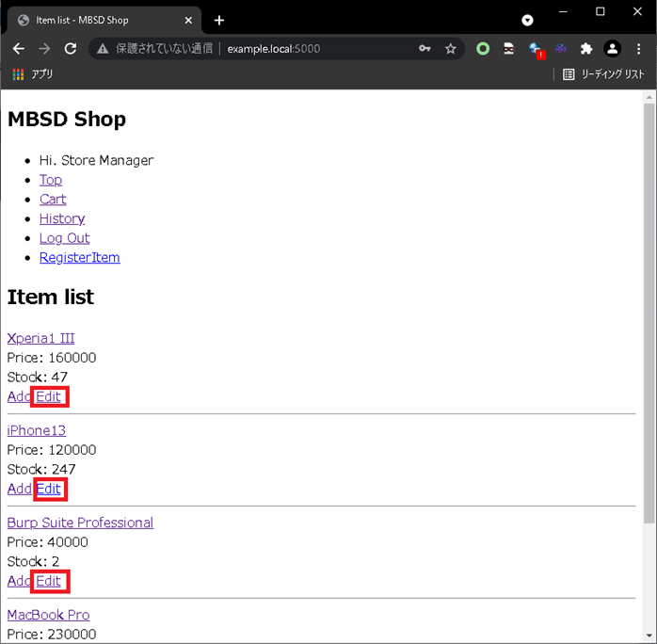This screenshot has width=657, height=644.
Task: Close the Item list - MBSD Shop tab
Action: pyautogui.click(x=188, y=20)
